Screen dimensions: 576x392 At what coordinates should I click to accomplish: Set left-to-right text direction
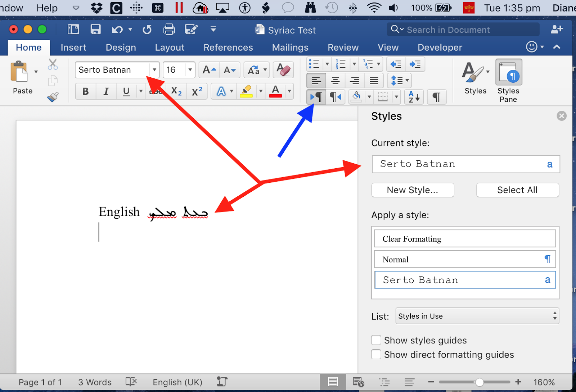pos(316,97)
